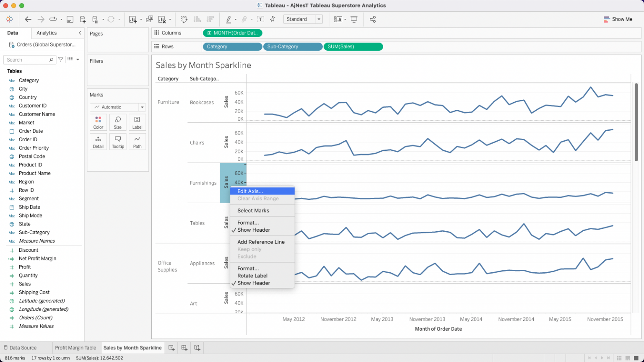
Task: Uncheck Show Header above Add Reference Line
Action: 253,230
